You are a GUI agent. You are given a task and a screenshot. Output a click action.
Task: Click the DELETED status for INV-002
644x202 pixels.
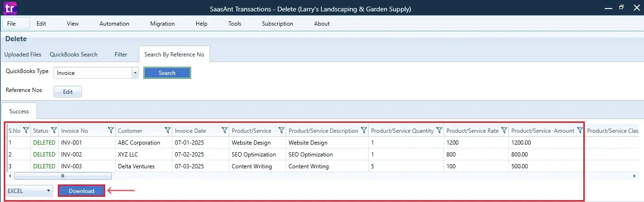click(x=44, y=155)
